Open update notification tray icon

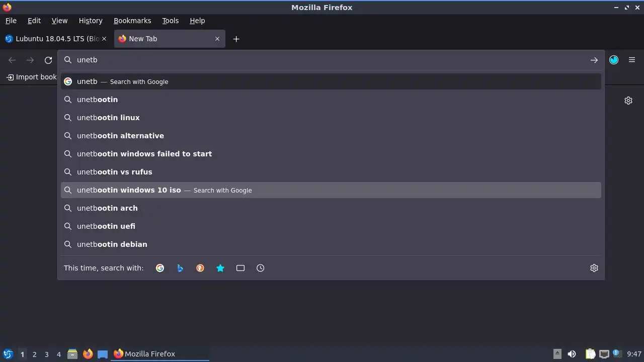click(617, 353)
